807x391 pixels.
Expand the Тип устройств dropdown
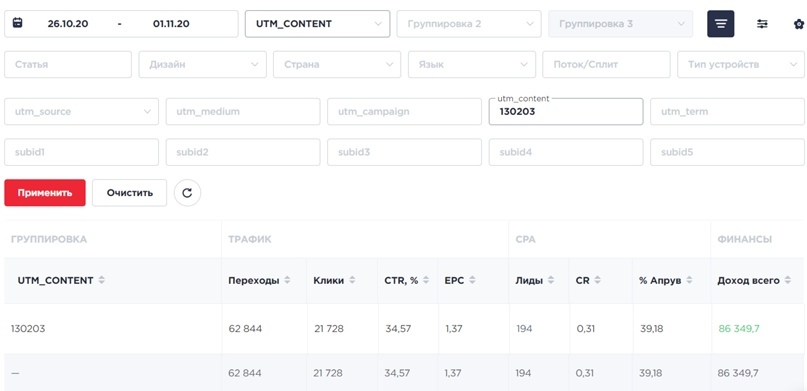(x=741, y=64)
